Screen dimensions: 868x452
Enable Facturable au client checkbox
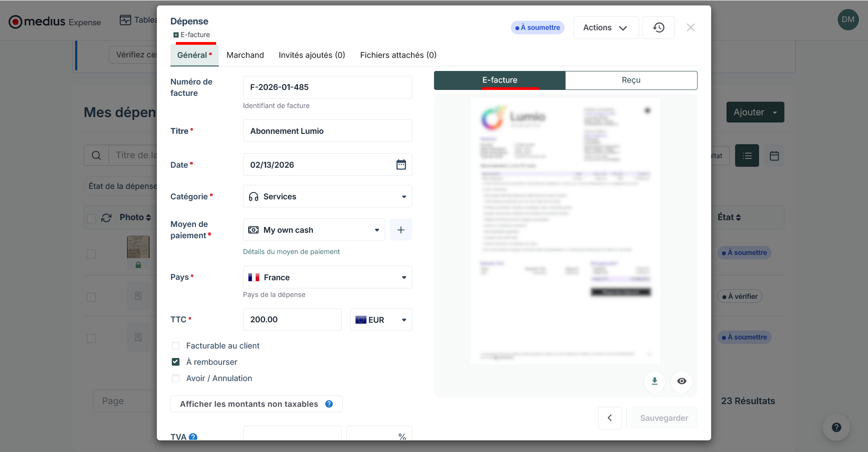176,346
